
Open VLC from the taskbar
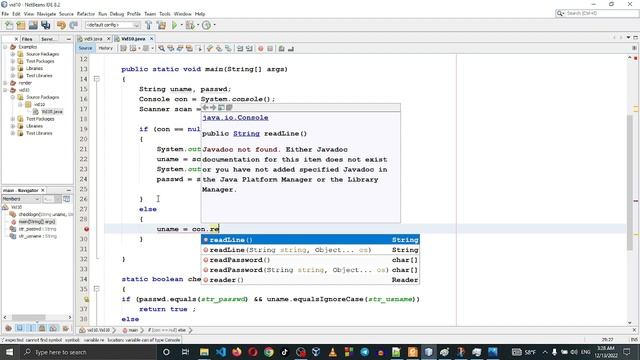click(x=333, y=352)
